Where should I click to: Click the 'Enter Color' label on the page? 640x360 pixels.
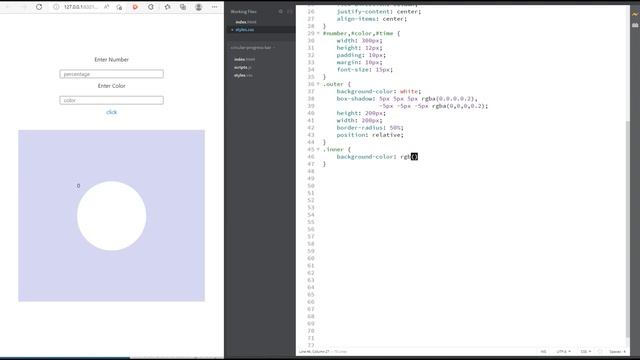coord(111,86)
